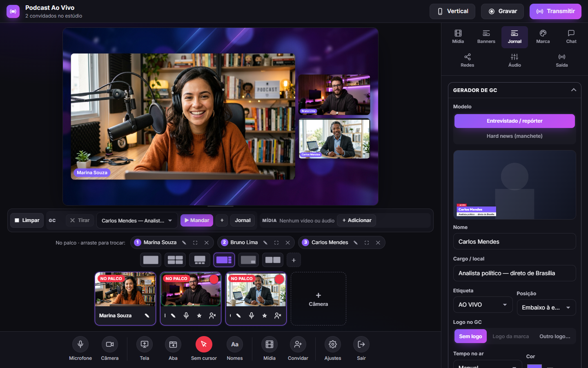Add a custom layout with the plus button
Viewport: 588px width, 368px height.
coord(294,260)
